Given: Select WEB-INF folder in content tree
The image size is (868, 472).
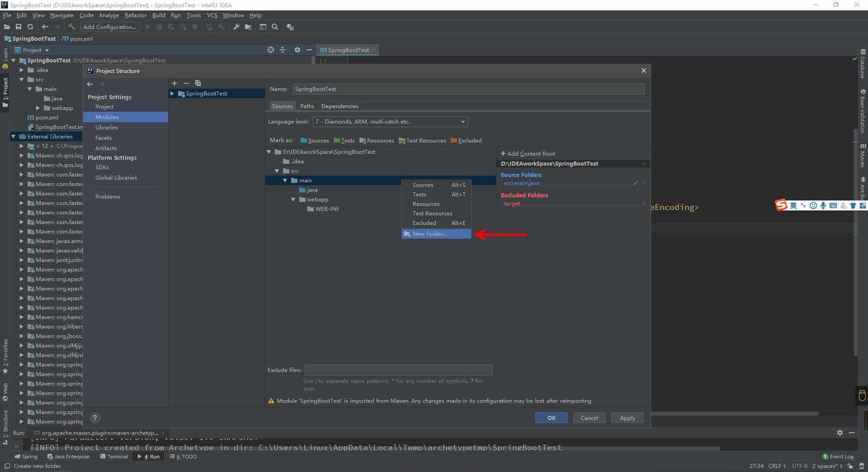Looking at the screenshot, I should [323, 209].
